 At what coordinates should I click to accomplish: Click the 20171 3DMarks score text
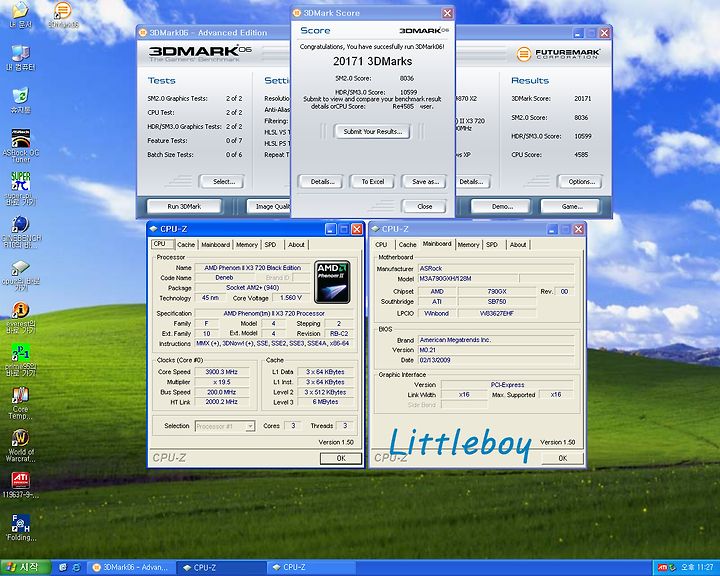point(372,62)
